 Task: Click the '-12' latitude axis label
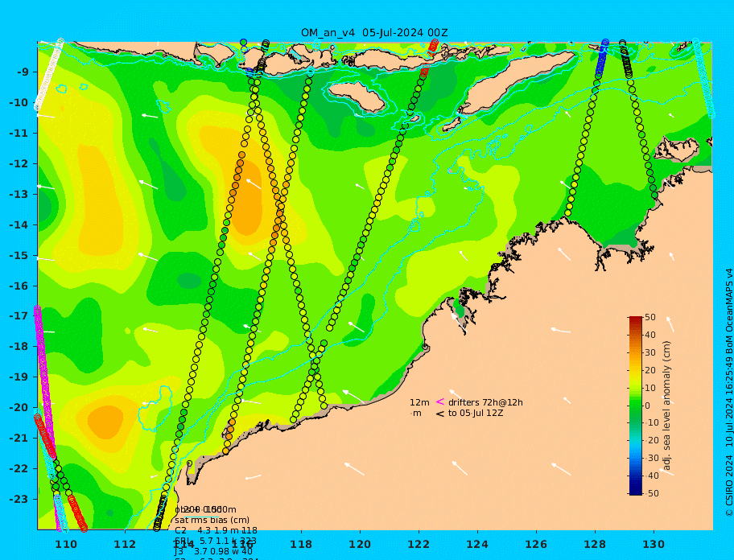pyautogui.click(x=19, y=164)
